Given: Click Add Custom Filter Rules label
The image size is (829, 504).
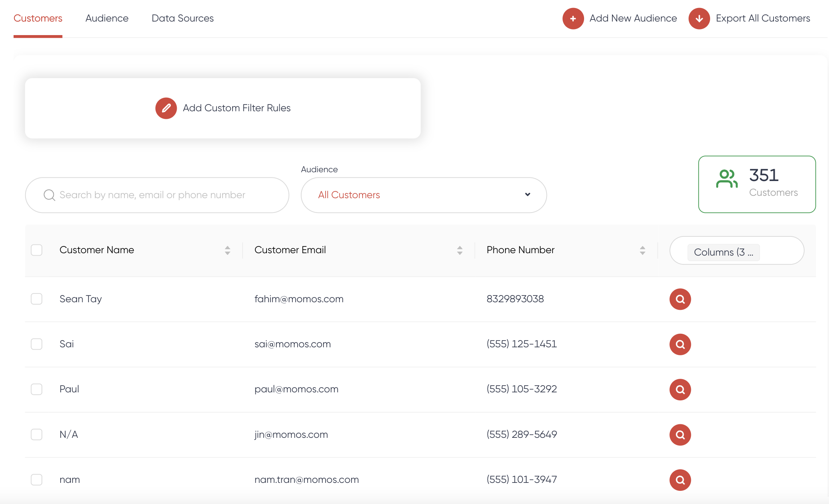Looking at the screenshot, I should click(237, 108).
